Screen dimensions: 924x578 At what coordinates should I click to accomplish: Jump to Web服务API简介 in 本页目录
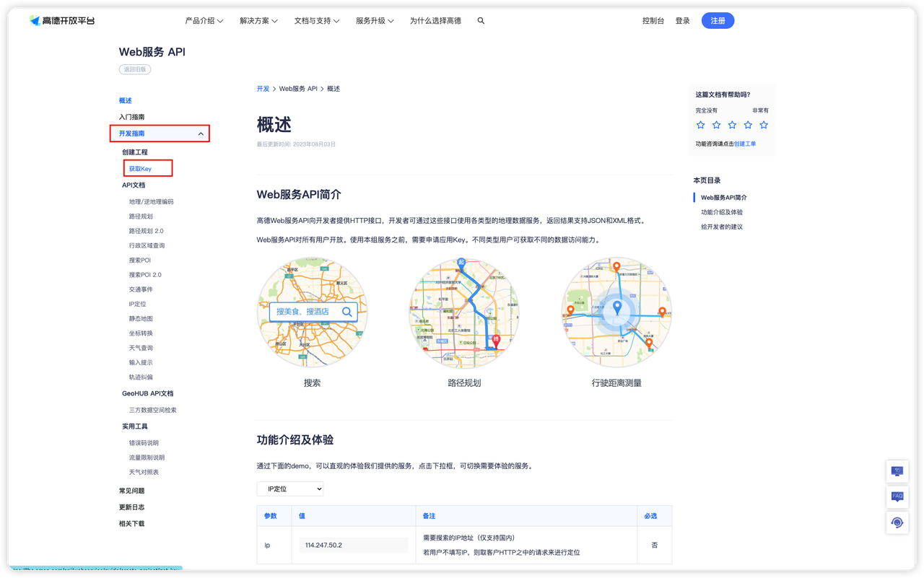click(724, 198)
